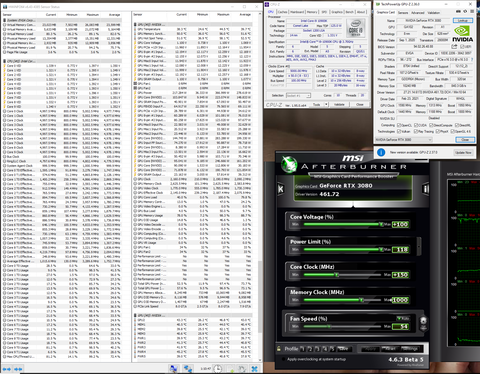The height and width of the screenshot is (374, 480).
Task: Switch to the Memory tab in CPU-Z
Action: point(312,12)
